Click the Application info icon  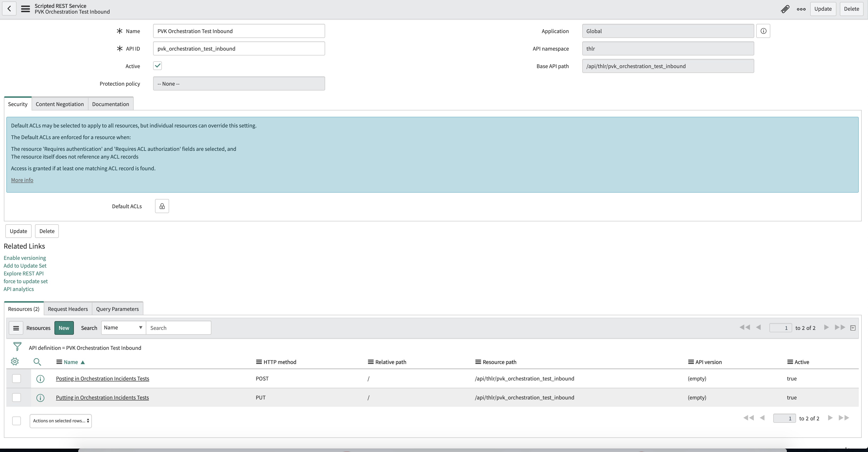(763, 31)
